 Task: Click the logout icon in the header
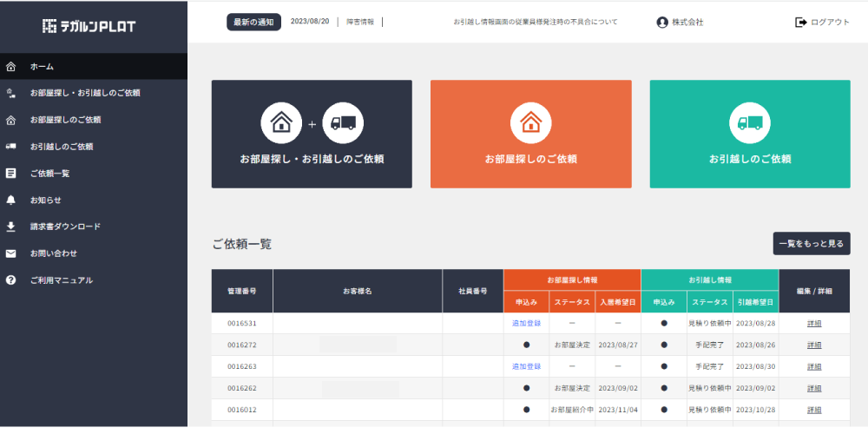(x=801, y=23)
